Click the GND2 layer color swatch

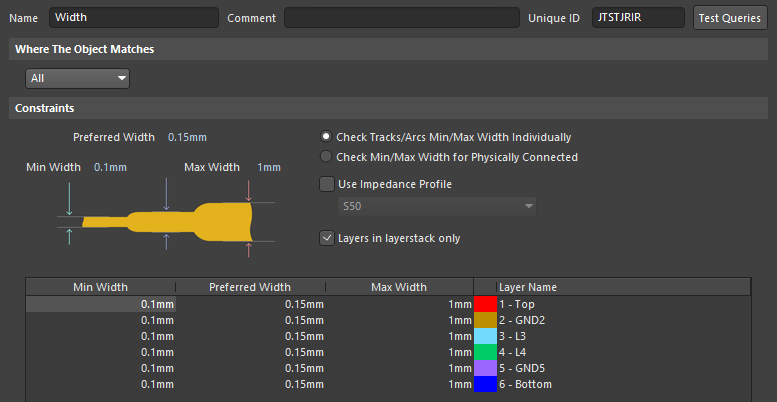click(x=485, y=320)
